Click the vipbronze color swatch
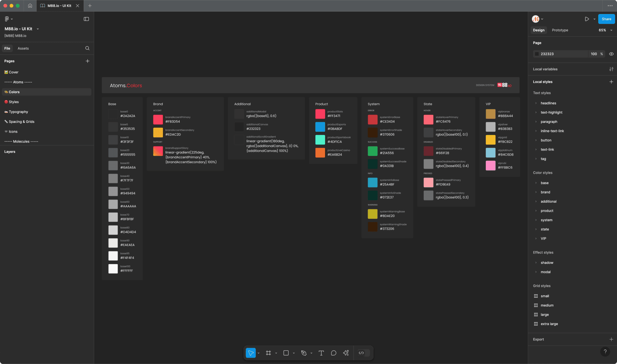This screenshot has width=617, height=364. click(490, 114)
